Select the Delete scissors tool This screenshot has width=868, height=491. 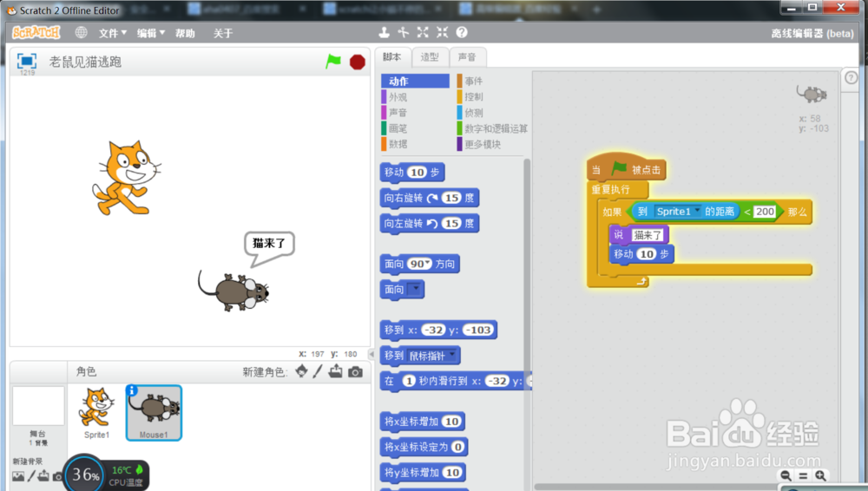pos(404,33)
